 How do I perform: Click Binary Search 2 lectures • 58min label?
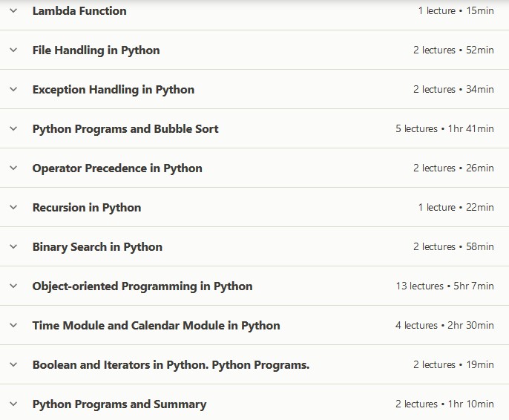pyautogui.click(x=453, y=247)
